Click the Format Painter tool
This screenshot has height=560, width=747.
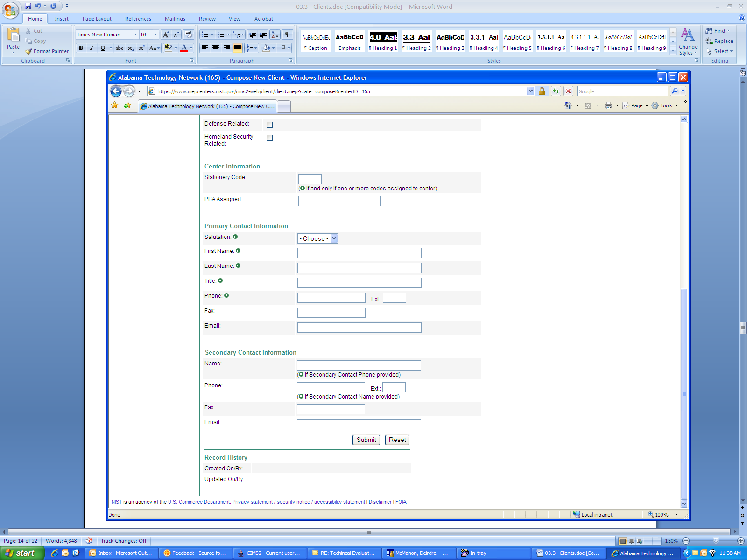47,51
